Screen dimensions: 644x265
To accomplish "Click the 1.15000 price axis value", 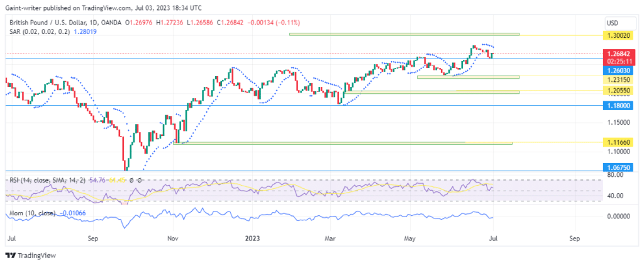I will [x=618, y=123].
